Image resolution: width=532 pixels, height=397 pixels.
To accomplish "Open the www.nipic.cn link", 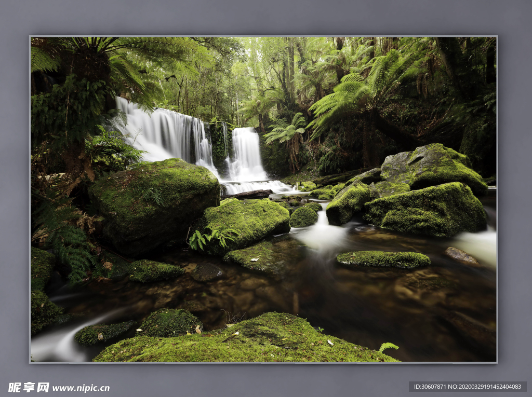I will tap(81, 388).
